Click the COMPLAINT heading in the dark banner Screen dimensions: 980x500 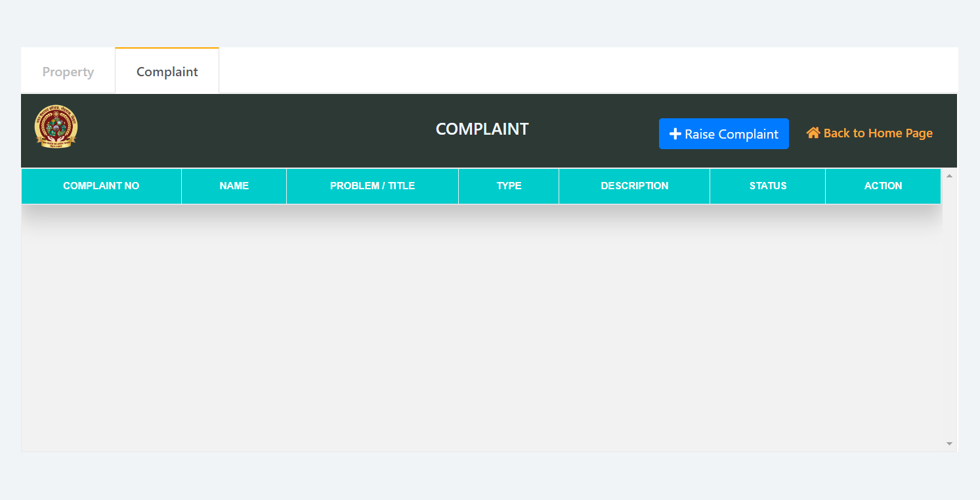pos(482,129)
